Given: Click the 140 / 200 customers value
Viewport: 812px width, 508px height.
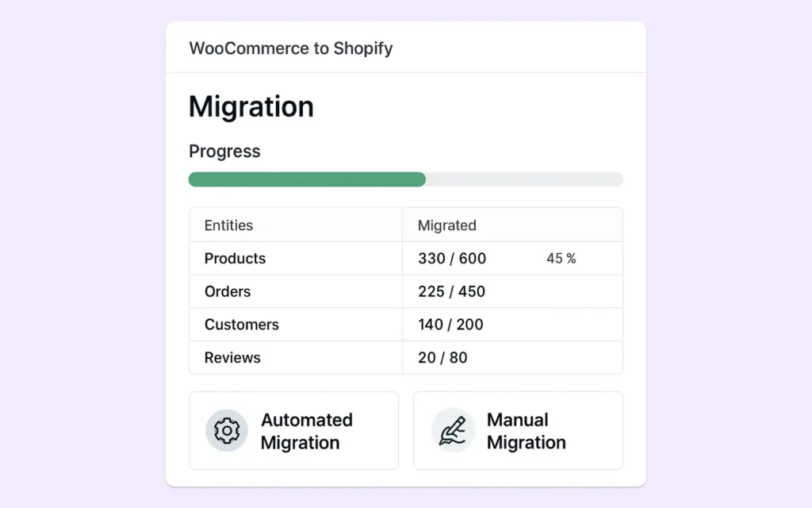Looking at the screenshot, I should coord(450,325).
